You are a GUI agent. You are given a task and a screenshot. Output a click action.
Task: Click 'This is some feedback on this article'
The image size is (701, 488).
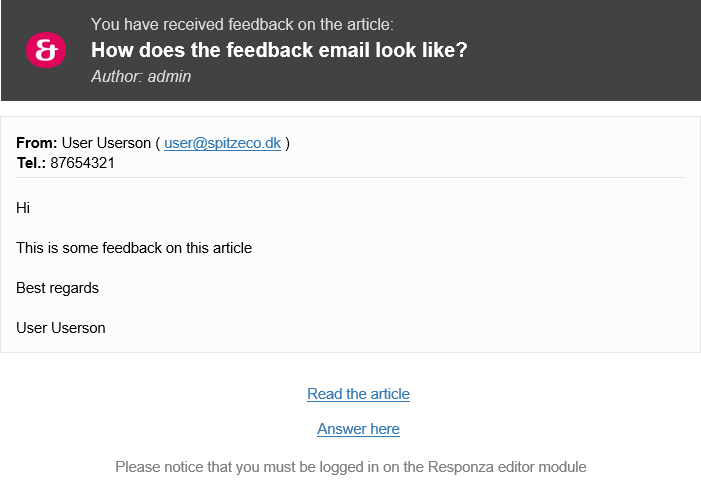(x=134, y=248)
